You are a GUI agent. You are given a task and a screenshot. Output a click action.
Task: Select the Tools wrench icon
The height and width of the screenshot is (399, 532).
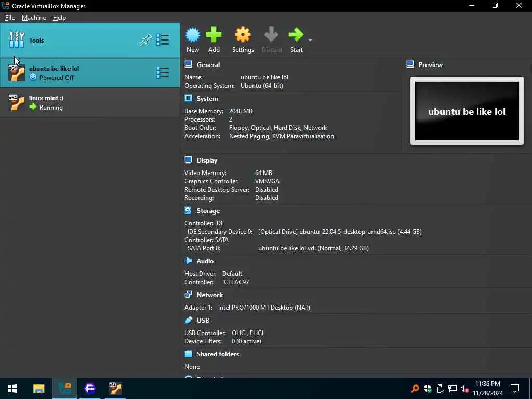[17, 40]
